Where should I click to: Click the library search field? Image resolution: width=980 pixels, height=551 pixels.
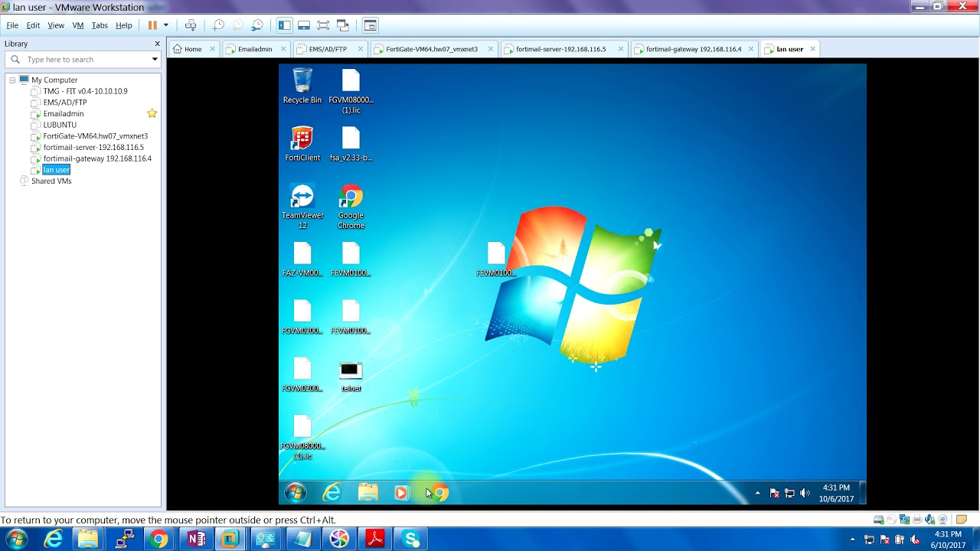(83, 60)
